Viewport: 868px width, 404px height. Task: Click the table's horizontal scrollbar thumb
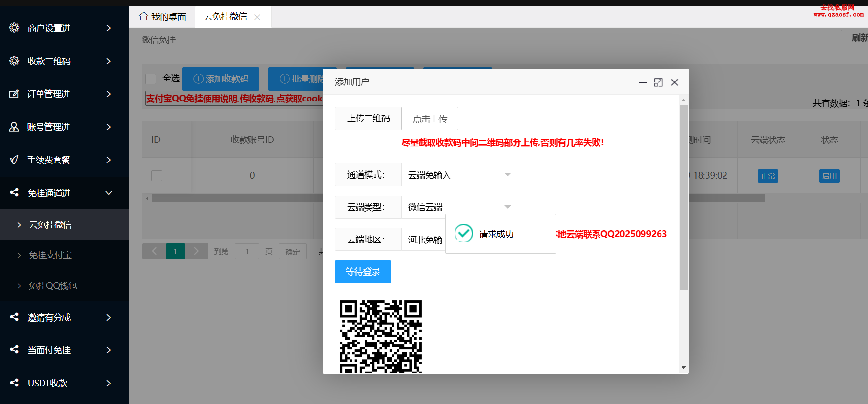458,198
